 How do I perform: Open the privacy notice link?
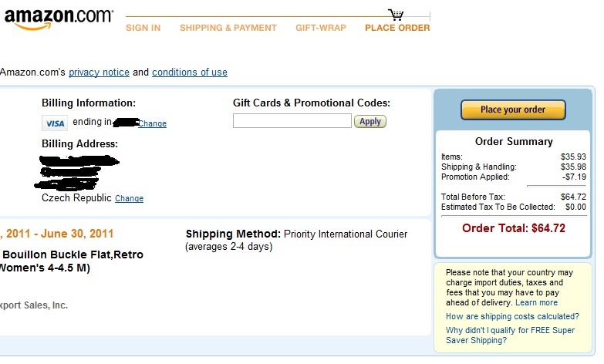click(x=99, y=72)
